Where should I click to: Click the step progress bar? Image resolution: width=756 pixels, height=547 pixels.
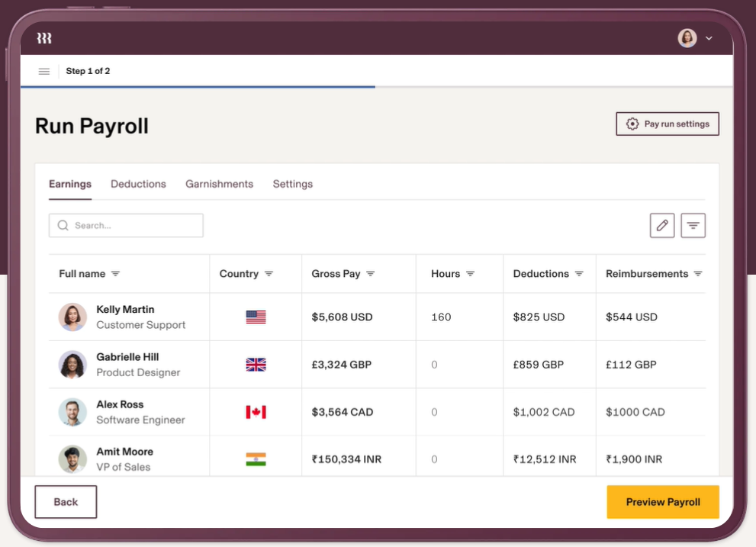(198, 87)
